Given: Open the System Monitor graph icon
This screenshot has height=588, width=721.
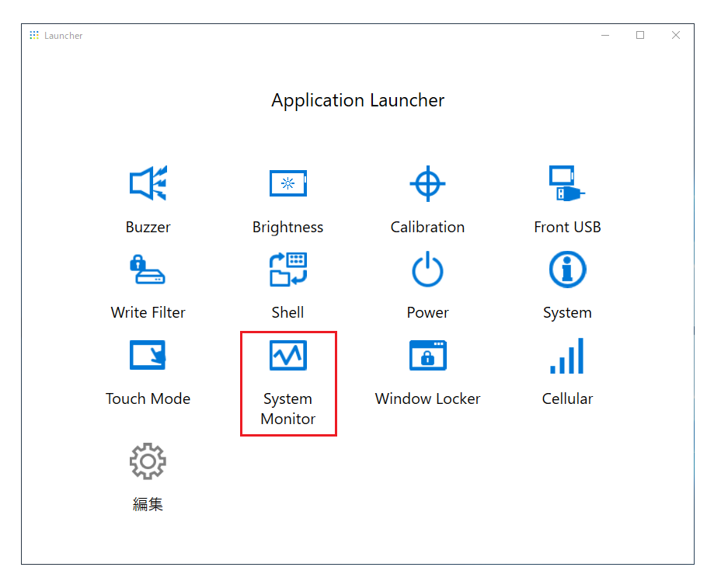Looking at the screenshot, I should (x=287, y=356).
